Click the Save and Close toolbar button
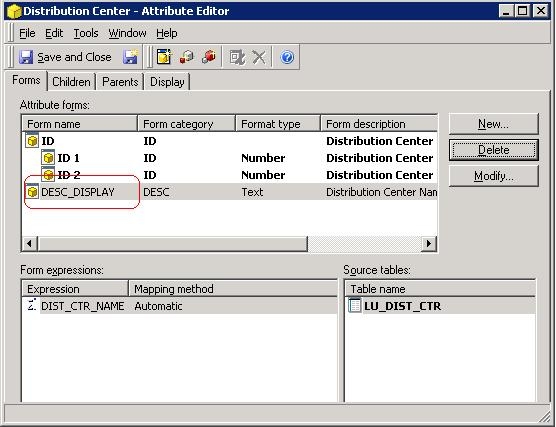Image resolution: width=556 pixels, height=427 pixels. tap(65, 57)
